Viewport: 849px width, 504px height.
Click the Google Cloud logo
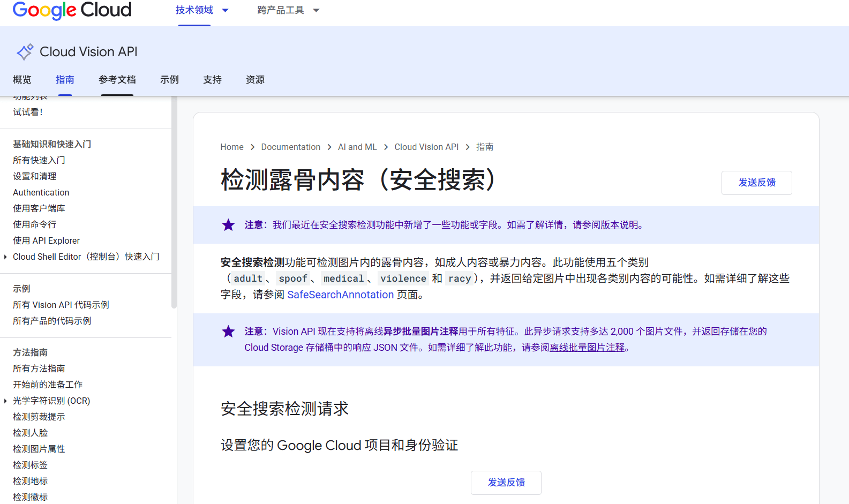[x=72, y=10]
